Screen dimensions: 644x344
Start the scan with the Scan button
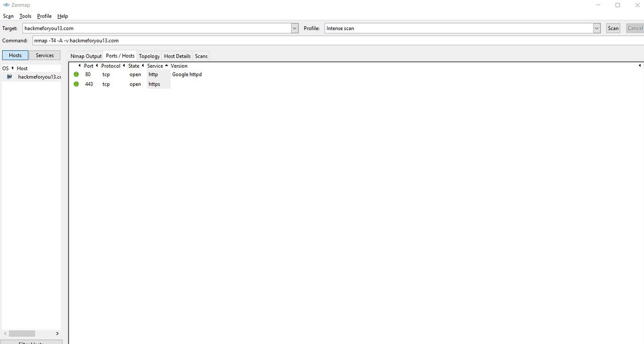coord(613,28)
